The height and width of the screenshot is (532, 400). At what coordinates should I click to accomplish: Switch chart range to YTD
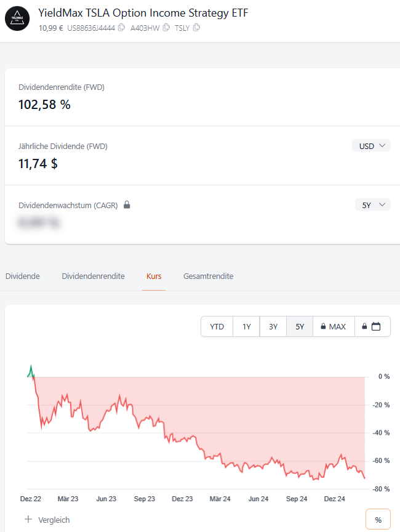pyautogui.click(x=217, y=326)
